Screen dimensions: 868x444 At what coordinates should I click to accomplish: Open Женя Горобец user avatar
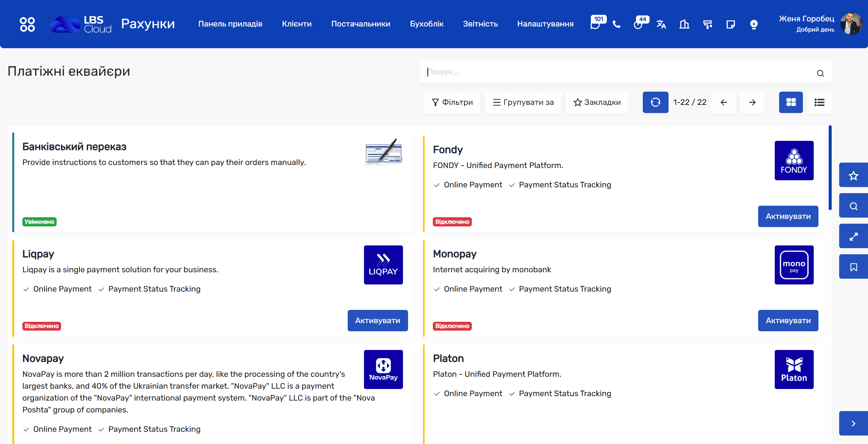[851, 24]
